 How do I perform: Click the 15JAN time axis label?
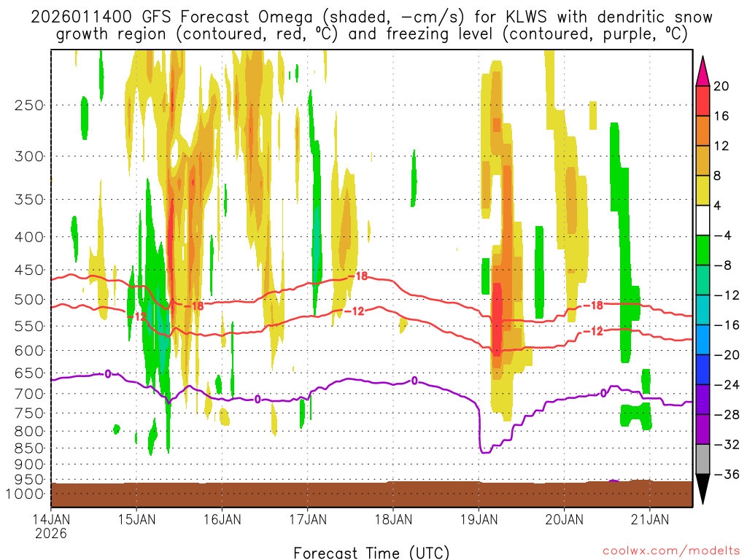click(x=136, y=519)
